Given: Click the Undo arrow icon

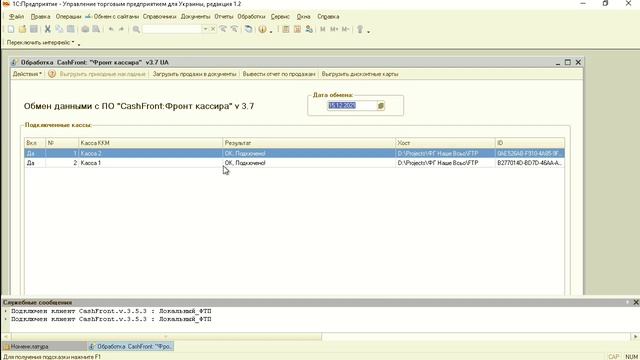Looking at the screenshot, I should coord(111,29).
